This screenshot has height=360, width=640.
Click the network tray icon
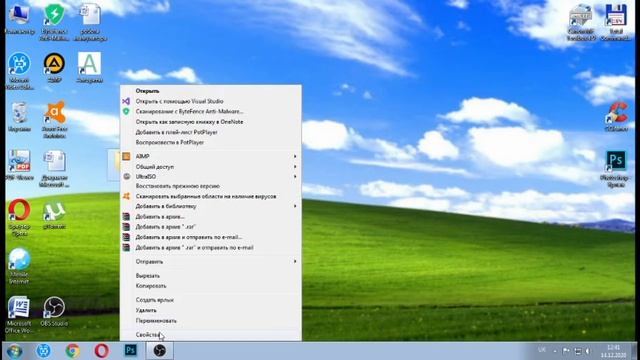click(578, 351)
